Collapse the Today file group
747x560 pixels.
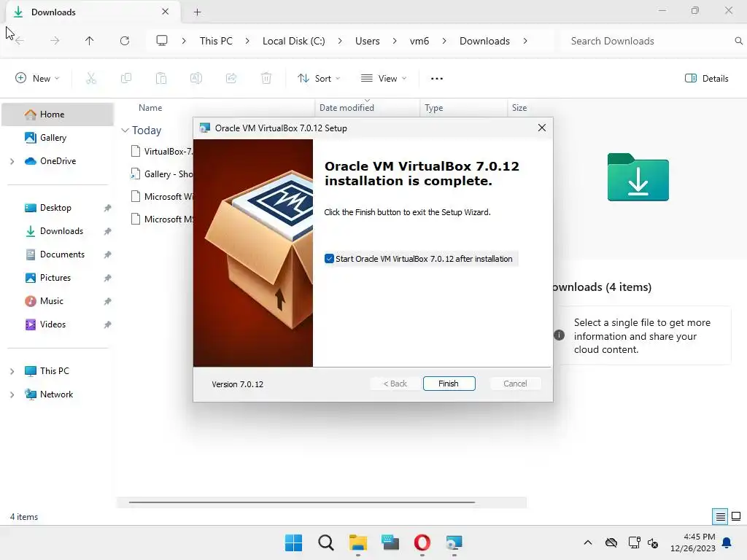click(x=125, y=130)
